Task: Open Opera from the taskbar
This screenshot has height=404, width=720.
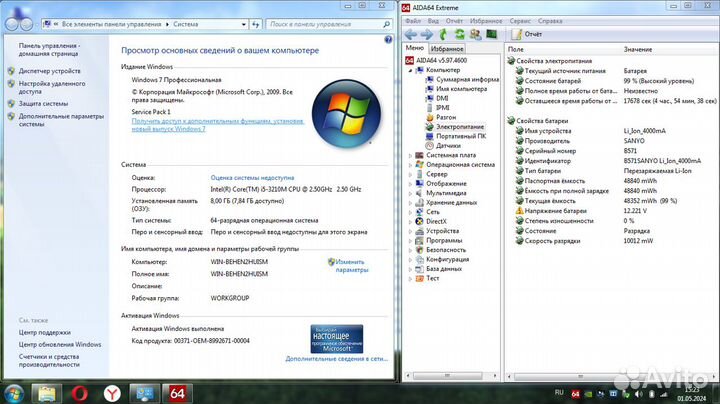Action: pyautogui.click(x=79, y=394)
